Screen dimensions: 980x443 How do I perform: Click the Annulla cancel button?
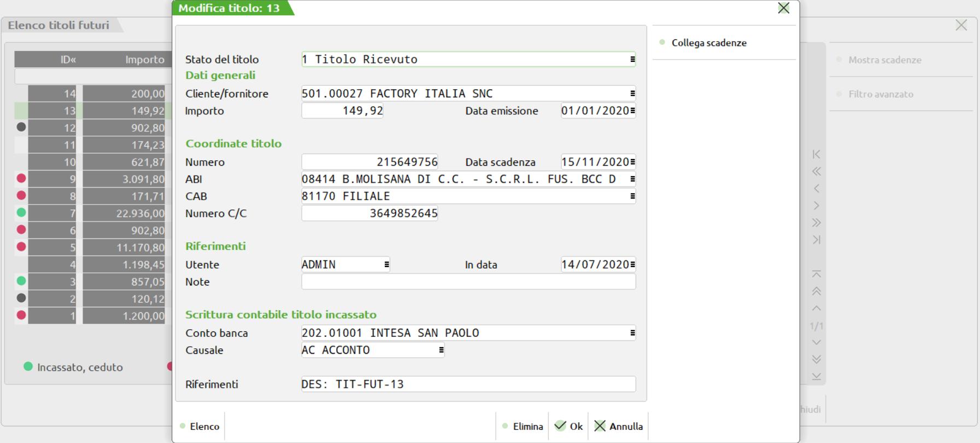click(618, 426)
